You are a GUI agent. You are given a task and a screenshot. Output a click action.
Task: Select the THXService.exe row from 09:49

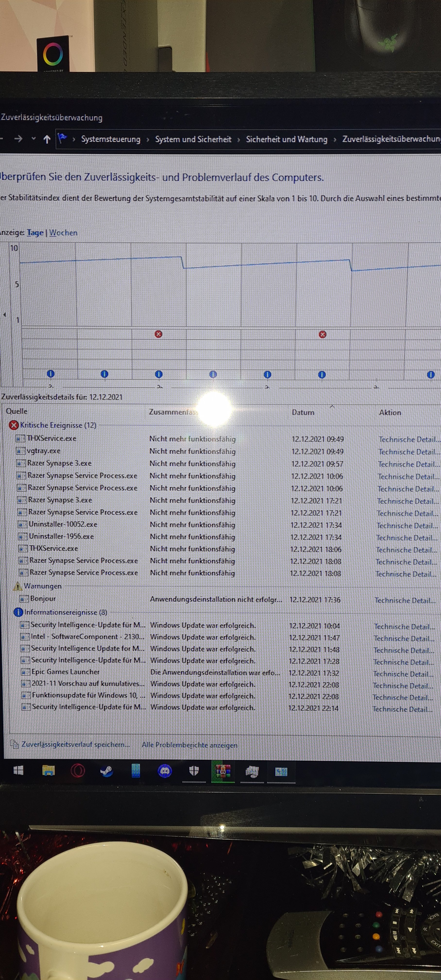pos(228,439)
